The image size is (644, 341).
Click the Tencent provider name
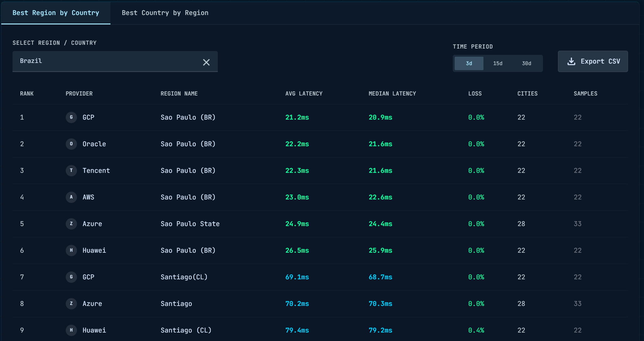(96, 171)
